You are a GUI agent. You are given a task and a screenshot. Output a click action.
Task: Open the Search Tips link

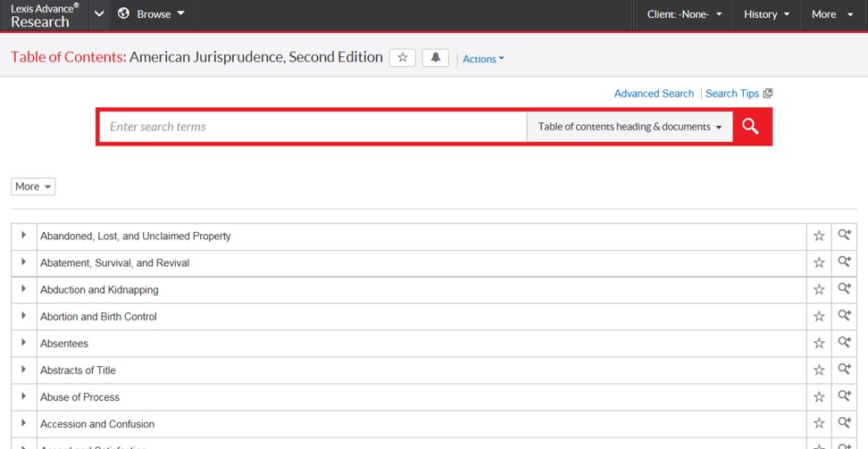(x=732, y=94)
